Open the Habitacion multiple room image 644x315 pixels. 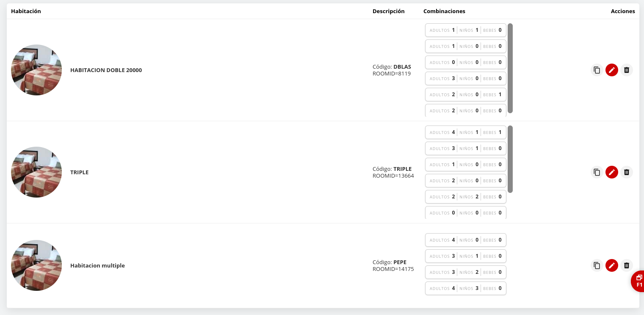point(36,265)
